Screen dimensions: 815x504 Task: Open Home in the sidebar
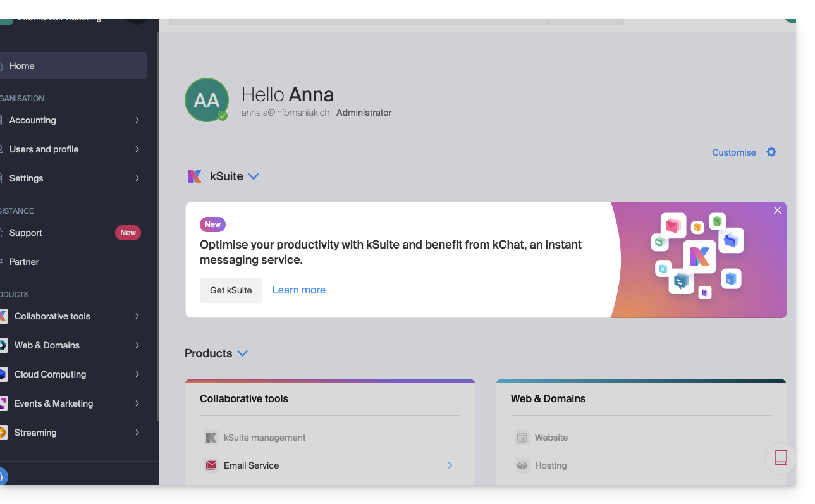coord(22,66)
